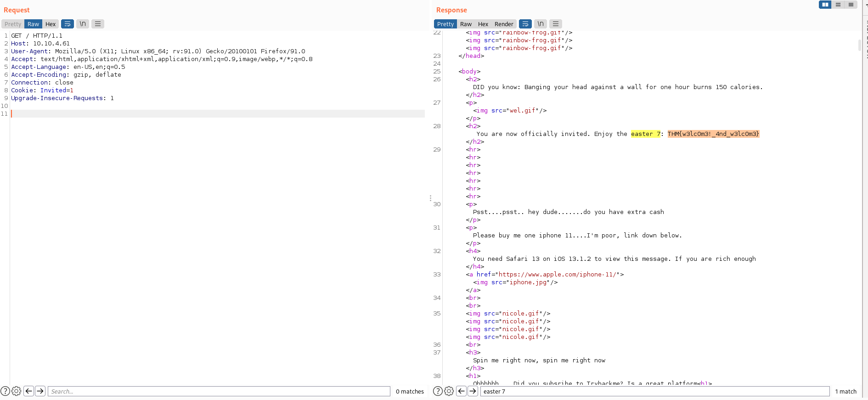Click the Upgrade-Insecure-Requests header line
Image resolution: width=868 pixels, height=400 pixels.
[62, 98]
